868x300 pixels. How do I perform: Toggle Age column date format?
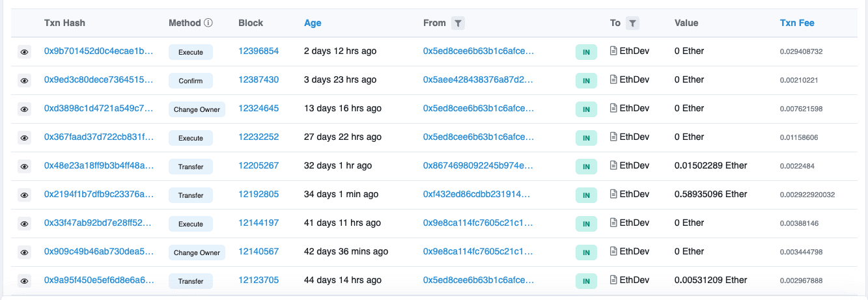[x=313, y=23]
